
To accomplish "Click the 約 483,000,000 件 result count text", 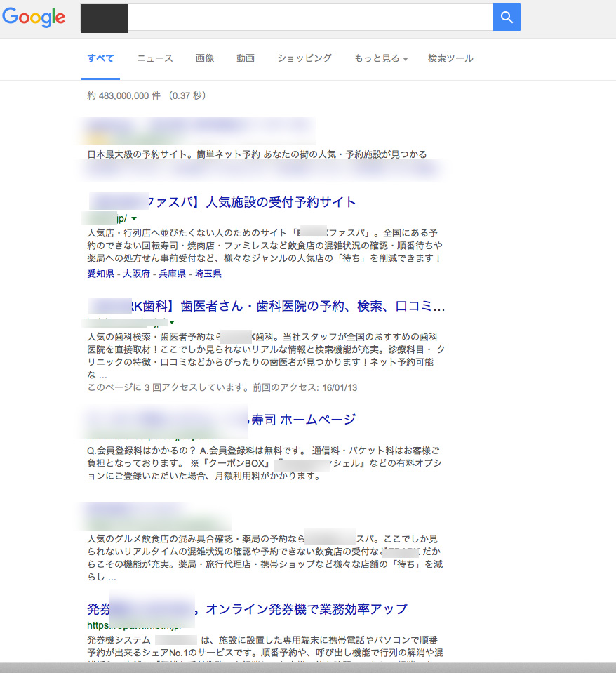I will [x=124, y=95].
